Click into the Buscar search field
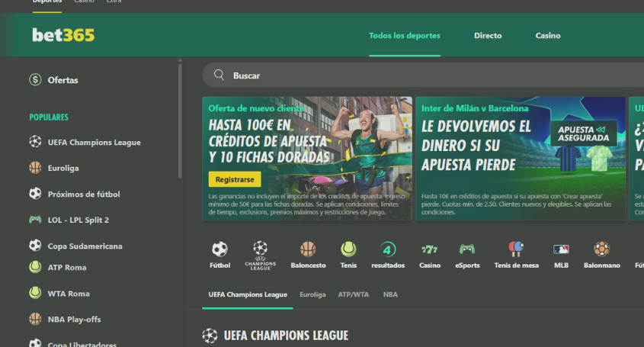The width and height of the screenshot is (644, 347). [423, 75]
